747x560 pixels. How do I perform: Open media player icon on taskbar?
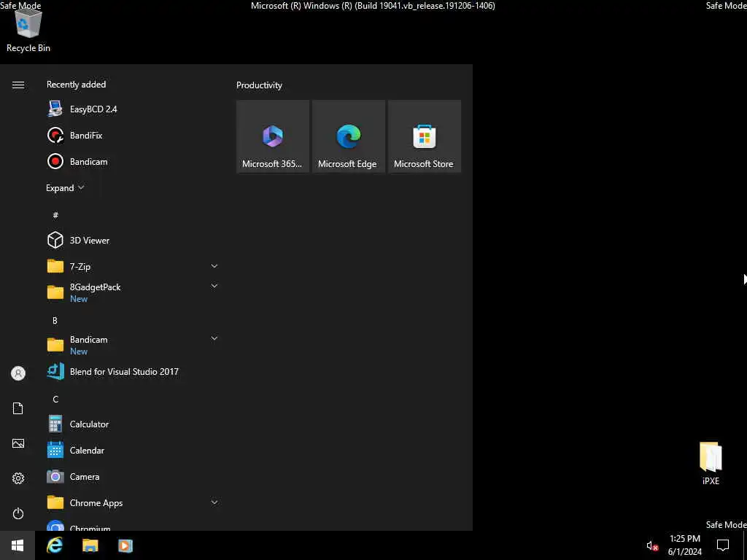coord(125,545)
